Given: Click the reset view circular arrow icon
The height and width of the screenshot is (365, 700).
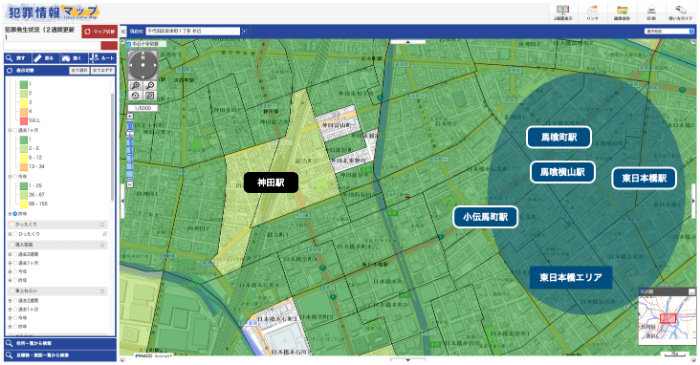Looking at the screenshot, I should pyautogui.click(x=136, y=95).
